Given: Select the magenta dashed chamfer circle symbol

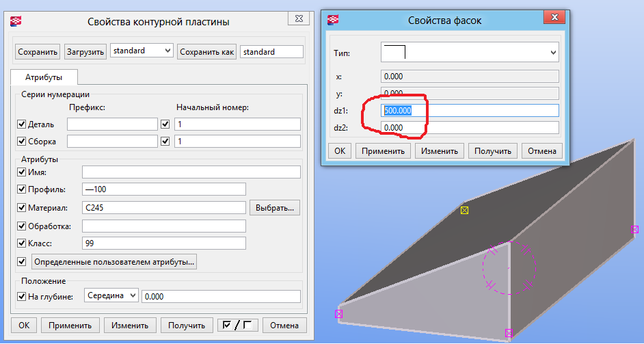Looking at the screenshot, I should pos(507,267).
